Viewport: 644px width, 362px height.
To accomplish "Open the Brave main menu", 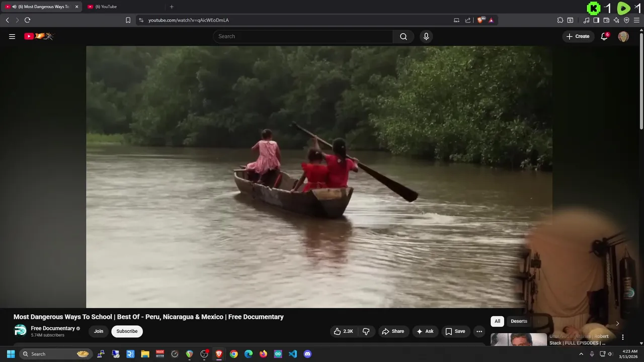I will [x=637, y=20].
